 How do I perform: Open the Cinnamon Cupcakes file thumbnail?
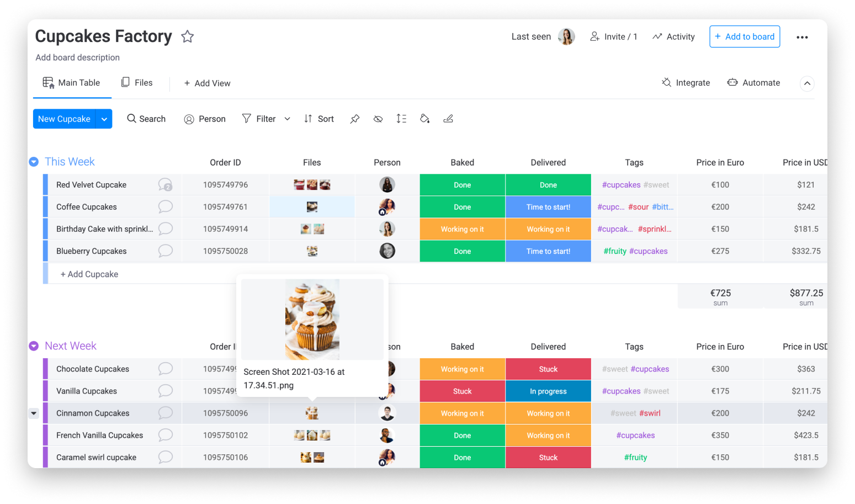click(x=312, y=413)
